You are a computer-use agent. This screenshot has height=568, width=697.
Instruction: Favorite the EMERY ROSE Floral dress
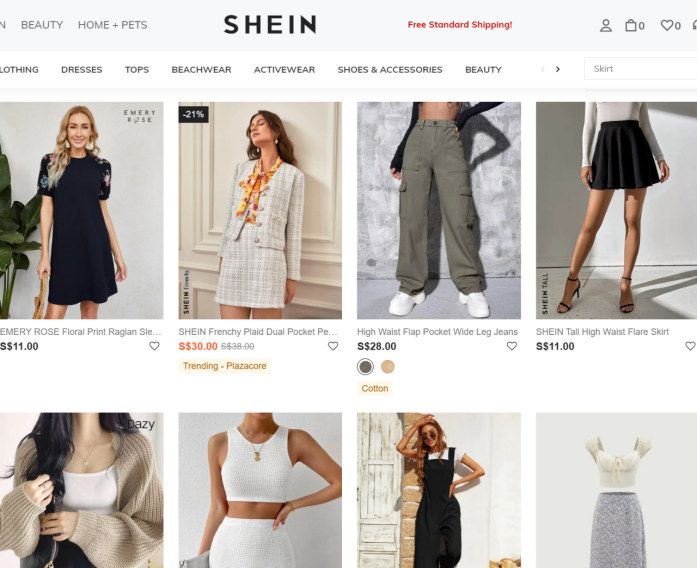click(154, 346)
